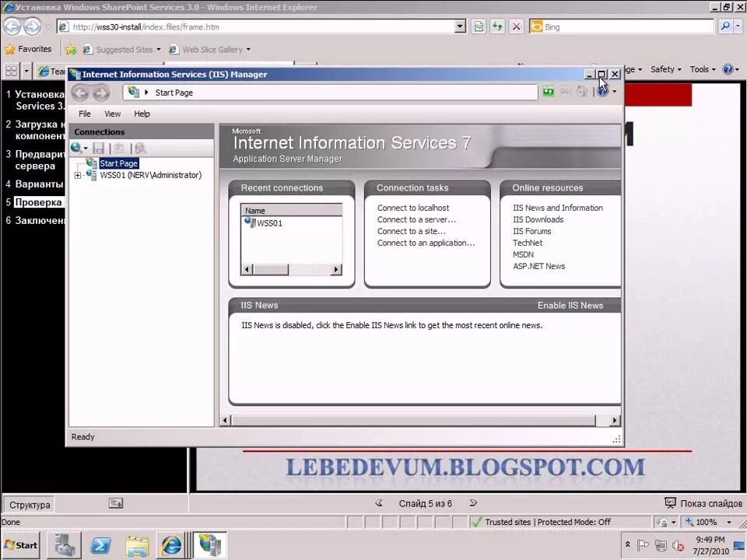The width and height of the screenshot is (747, 560).
Task: Open Web Slice Gallery dropdown
Action: (x=248, y=50)
